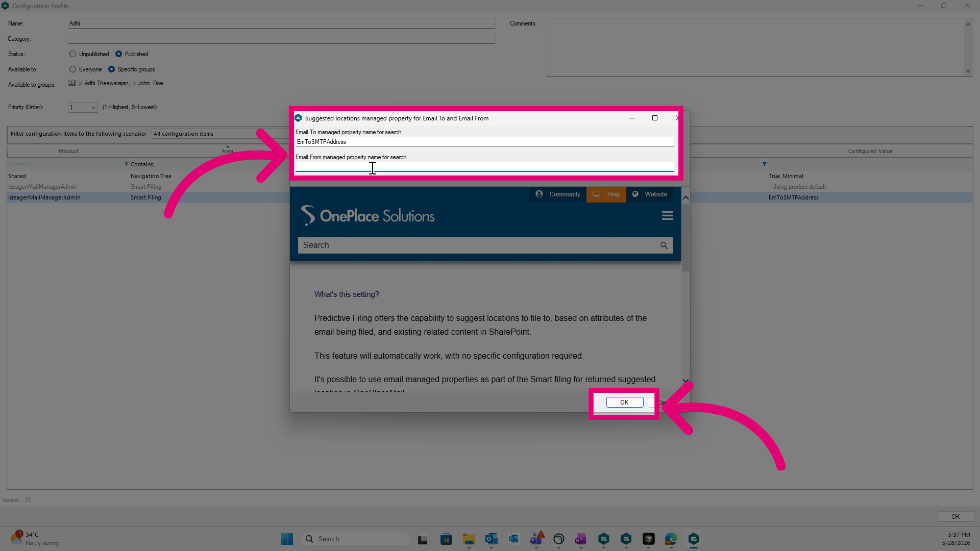The width and height of the screenshot is (980, 551).
Task: Open the scenario filter 'All configuration items' dropdown
Action: (219, 134)
